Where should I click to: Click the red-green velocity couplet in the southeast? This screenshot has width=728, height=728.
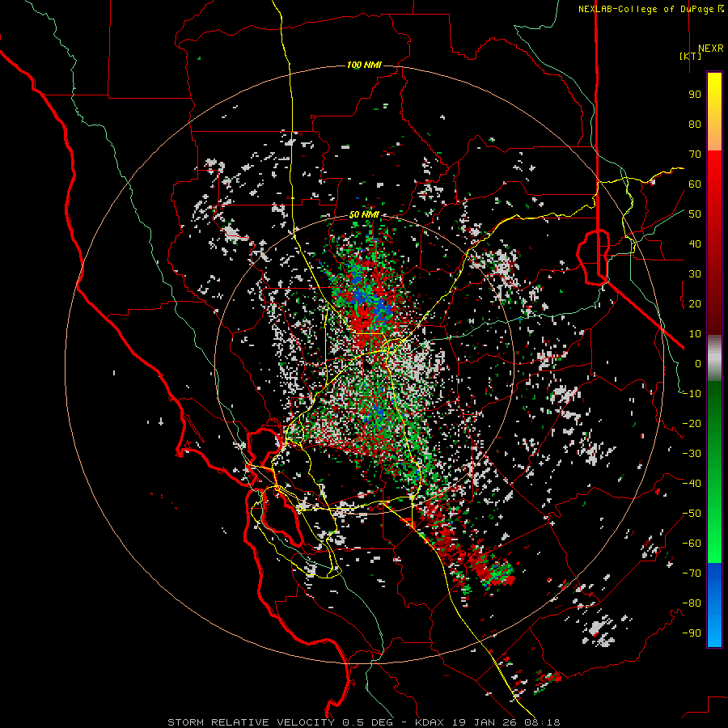tap(492, 570)
